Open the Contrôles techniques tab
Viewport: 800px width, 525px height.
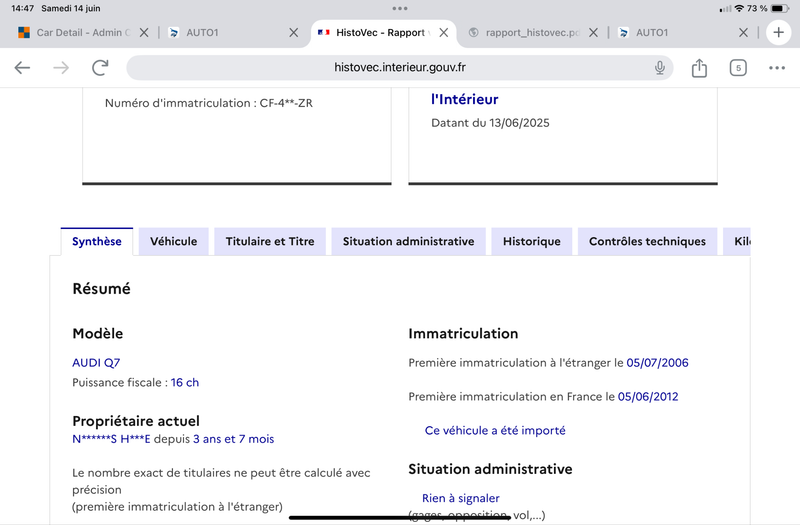(x=647, y=241)
